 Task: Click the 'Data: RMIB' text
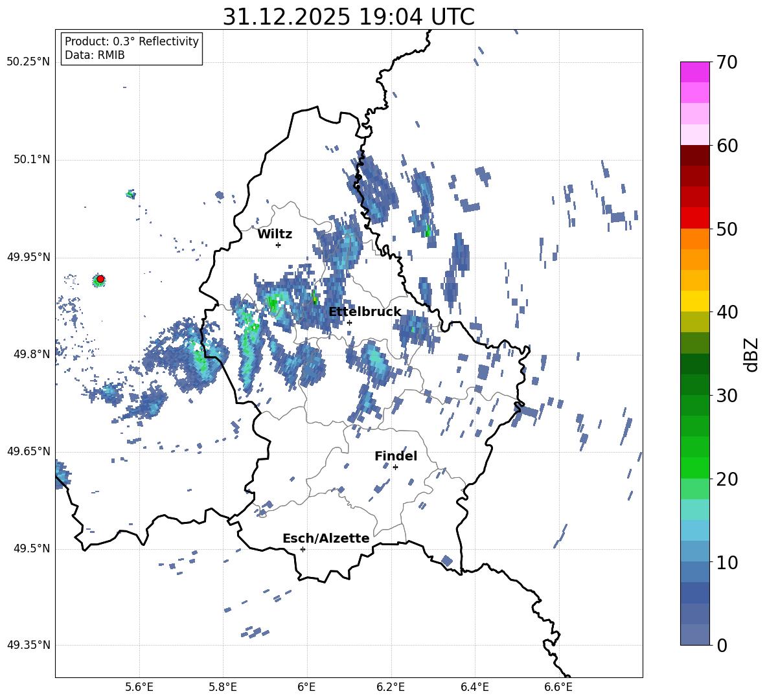[x=95, y=55]
